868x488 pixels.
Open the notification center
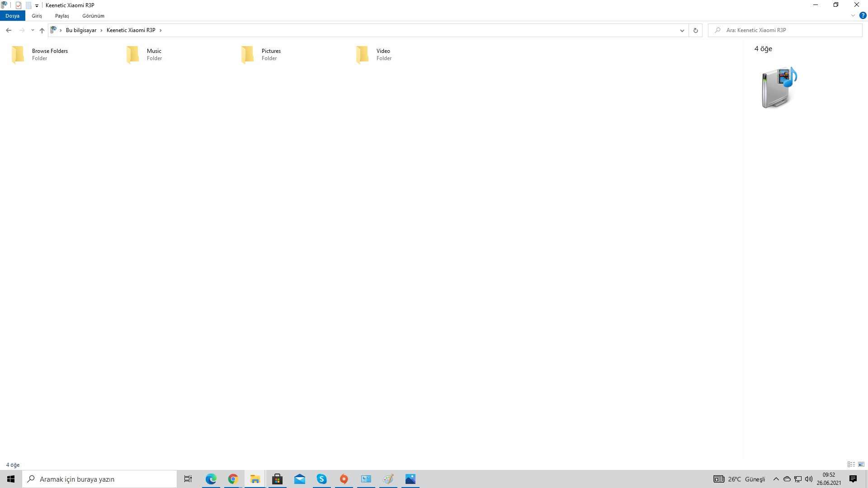[853, 479]
